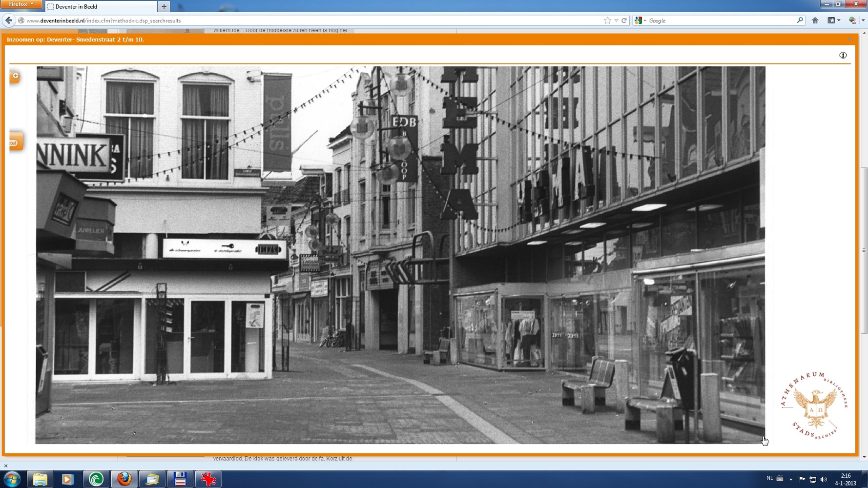Open the volume speaker tray icon
This screenshot has height=488, width=868.
[x=824, y=479]
